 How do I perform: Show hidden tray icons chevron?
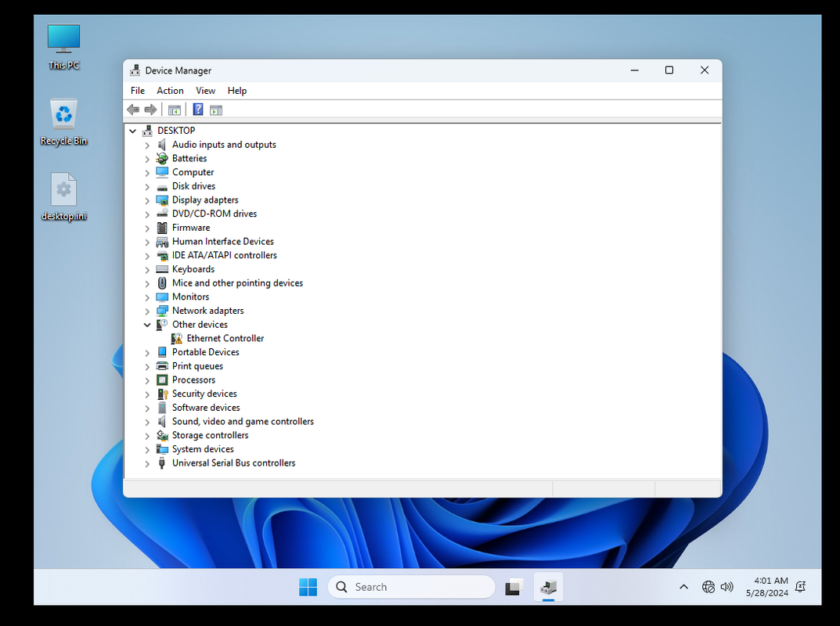tap(683, 587)
